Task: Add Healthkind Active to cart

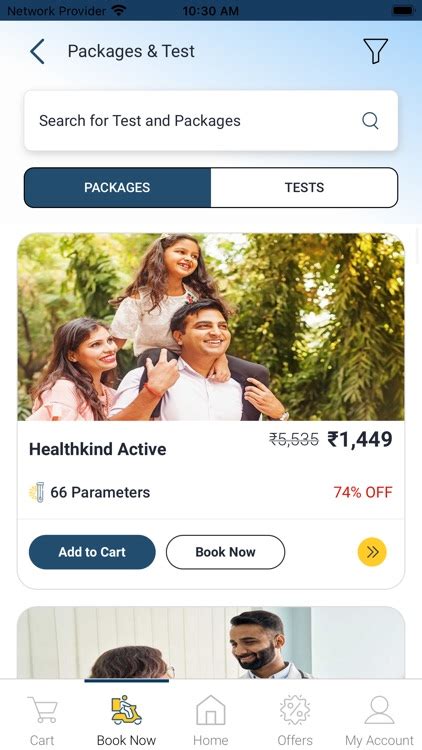Action: pyautogui.click(x=92, y=552)
